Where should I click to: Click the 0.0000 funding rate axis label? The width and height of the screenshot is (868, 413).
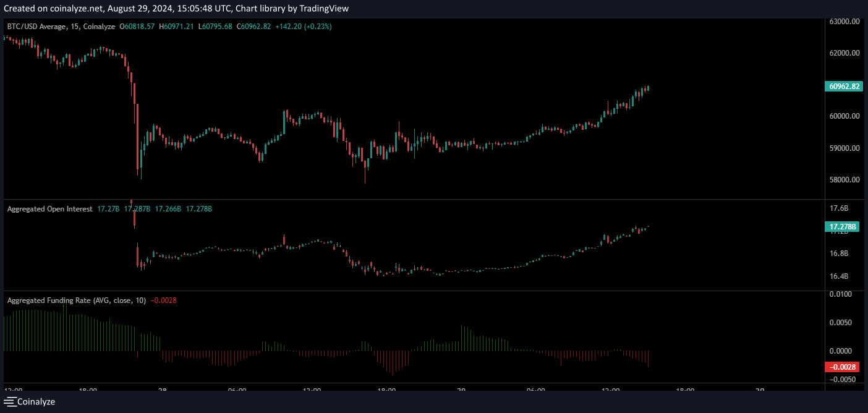[843, 351]
